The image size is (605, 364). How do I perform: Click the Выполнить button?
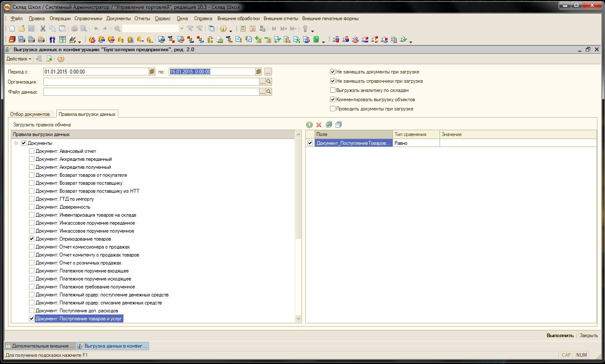click(560, 335)
